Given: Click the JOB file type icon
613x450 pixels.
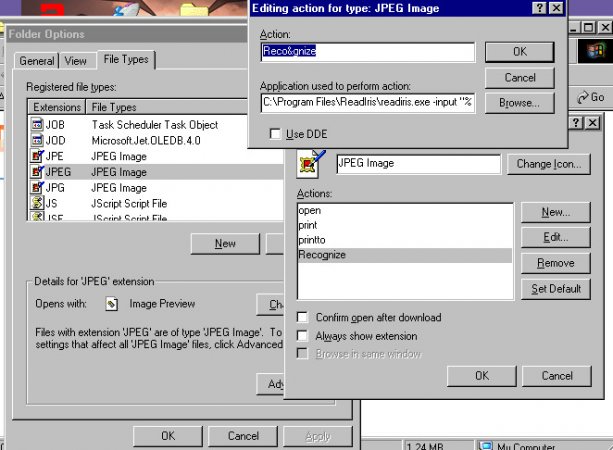Looking at the screenshot, I should (x=37, y=125).
